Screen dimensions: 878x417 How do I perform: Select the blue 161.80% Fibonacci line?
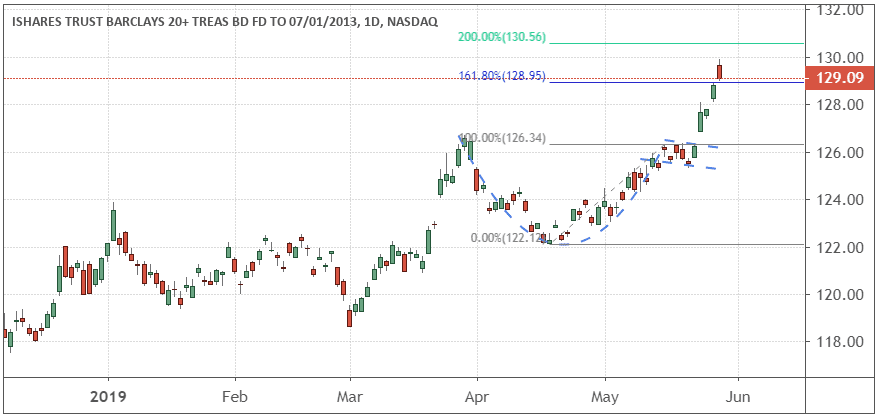[x=676, y=82]
